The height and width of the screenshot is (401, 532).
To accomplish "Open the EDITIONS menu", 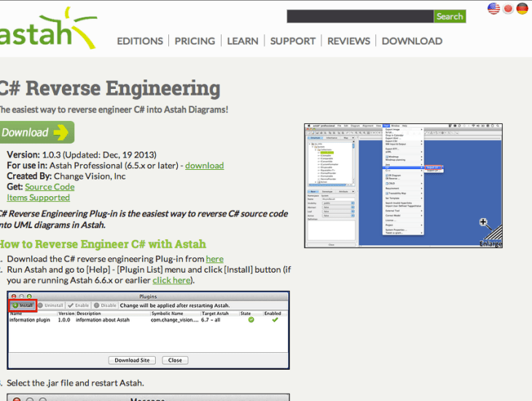I will point(140,41).
